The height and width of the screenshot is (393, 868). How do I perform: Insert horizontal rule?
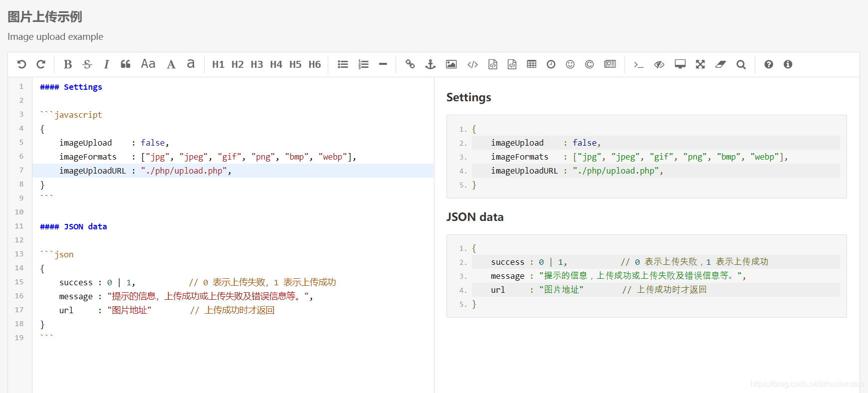[383, 64]
